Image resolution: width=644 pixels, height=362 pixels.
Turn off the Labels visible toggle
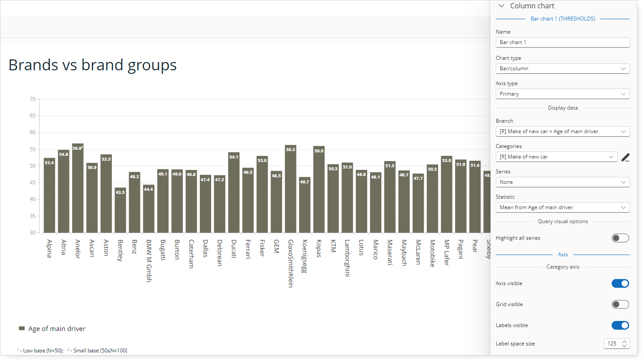click(x=620, y=325)
